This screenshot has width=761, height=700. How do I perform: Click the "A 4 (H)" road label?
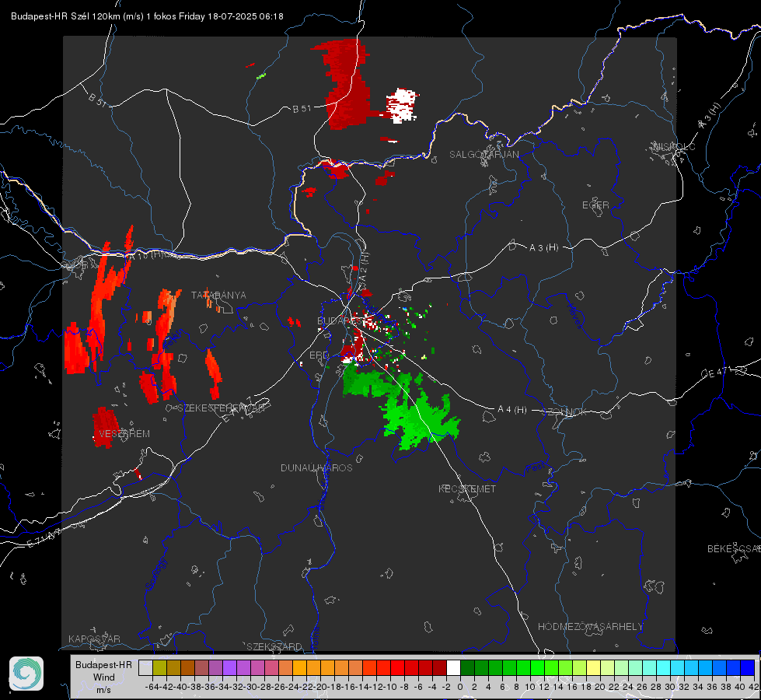point(512,410)
